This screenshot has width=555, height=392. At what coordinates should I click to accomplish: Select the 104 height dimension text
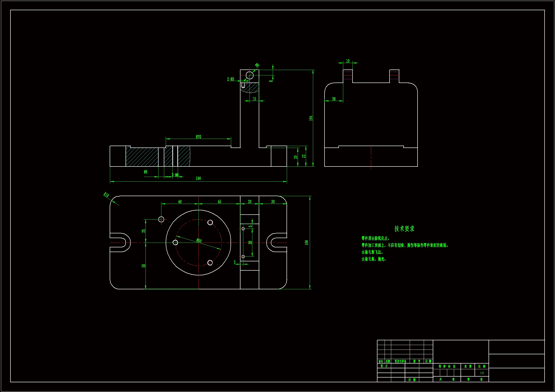(x=311, y=118)
